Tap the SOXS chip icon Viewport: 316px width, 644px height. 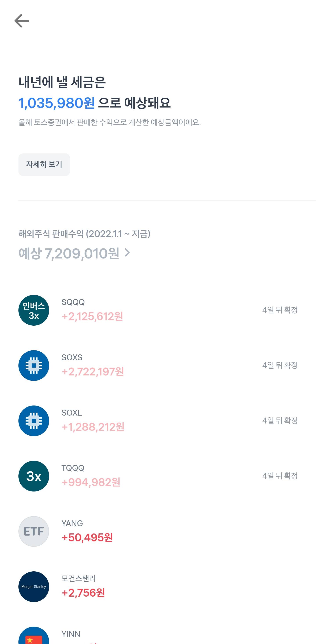(34, 366)
